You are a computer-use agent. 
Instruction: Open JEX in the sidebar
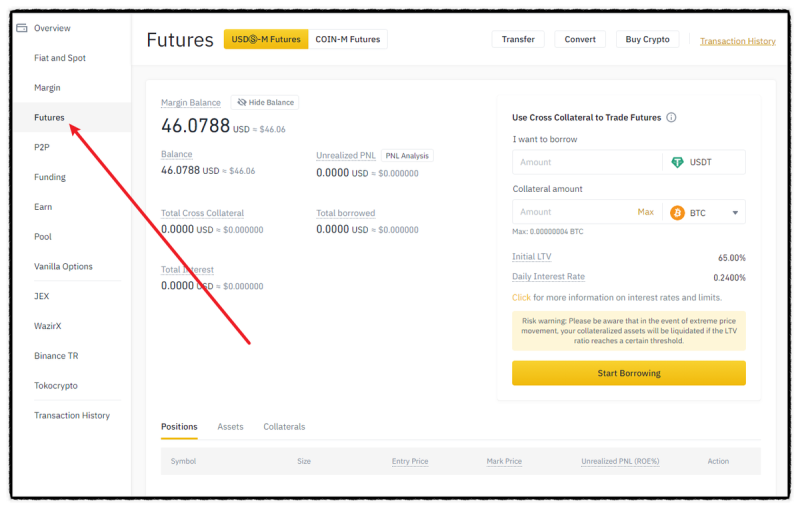tap(41, 296)
